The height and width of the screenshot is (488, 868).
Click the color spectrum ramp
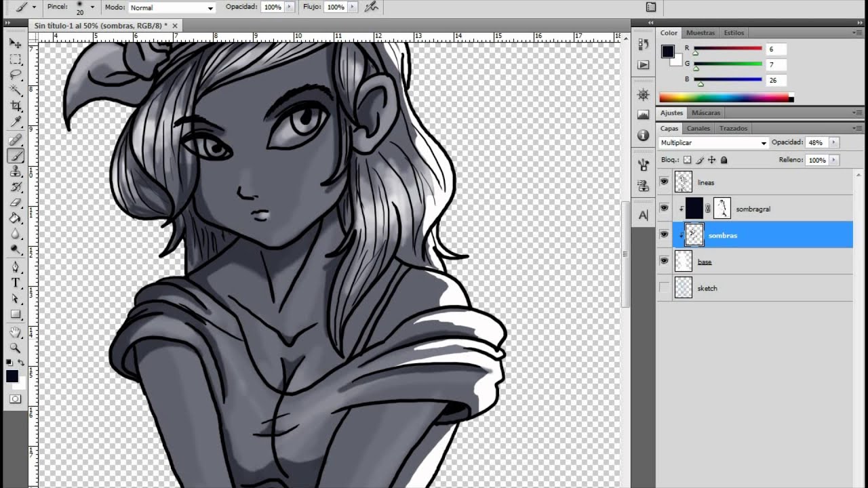[724, 98]
